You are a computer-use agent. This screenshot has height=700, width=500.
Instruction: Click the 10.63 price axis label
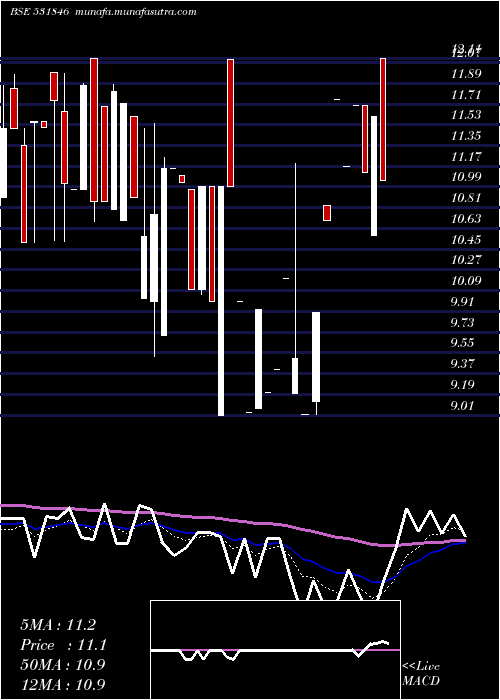[466, 219]
